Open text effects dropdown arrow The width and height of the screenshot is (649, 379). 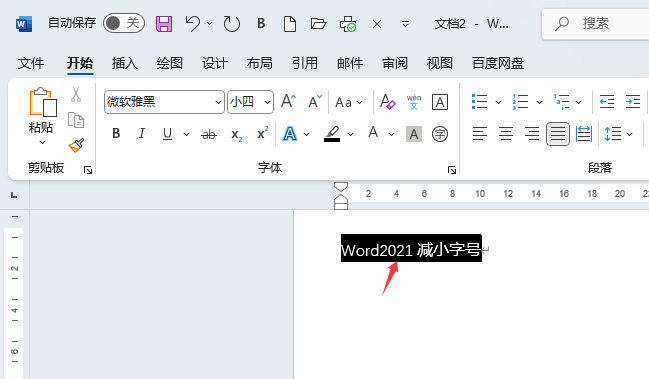point(306,134)
